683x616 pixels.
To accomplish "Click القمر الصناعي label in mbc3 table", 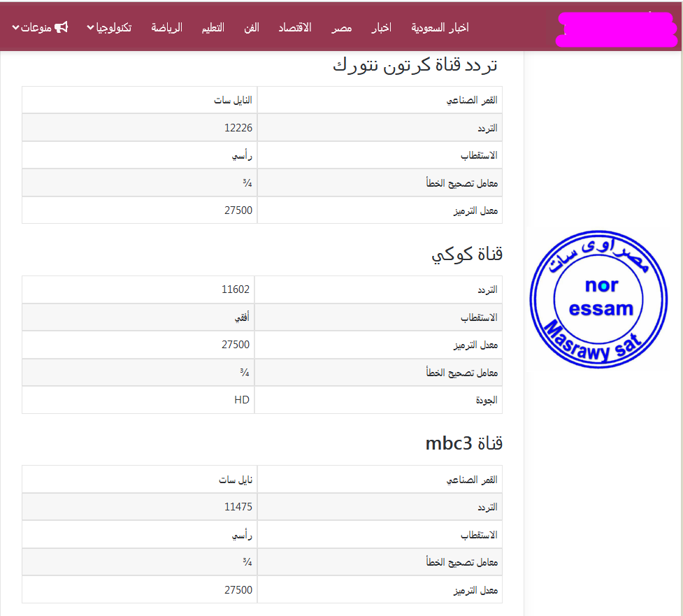I will [x=472, y=480].
